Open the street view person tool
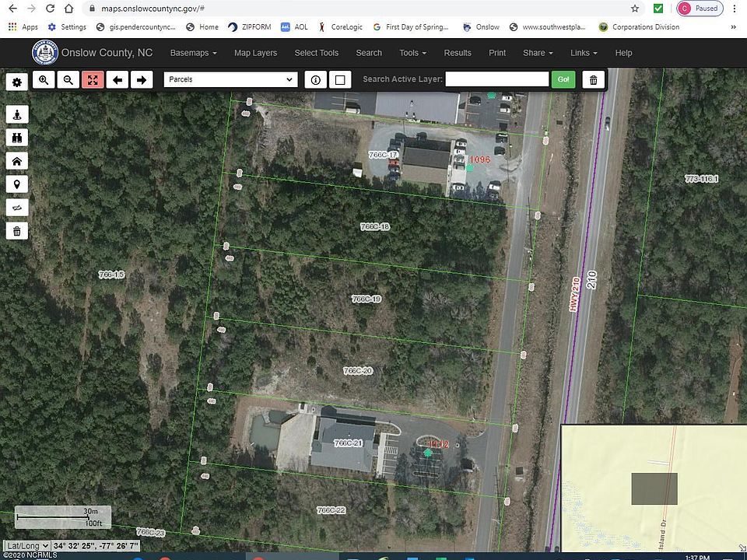747x560 pixels. pos(17,115)
